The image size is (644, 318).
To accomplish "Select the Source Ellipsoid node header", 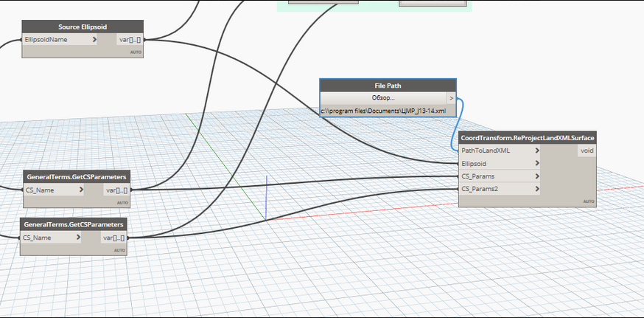I will 83,27.
